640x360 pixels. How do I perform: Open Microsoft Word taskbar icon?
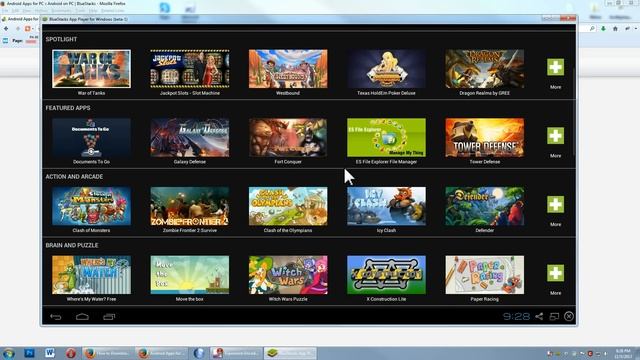click(x=50, y=353)
